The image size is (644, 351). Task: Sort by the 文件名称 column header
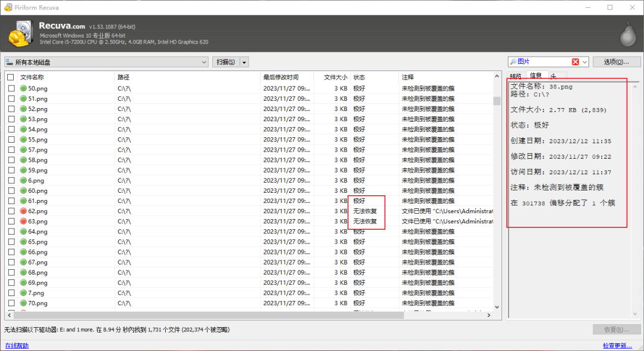click(32, 77)
